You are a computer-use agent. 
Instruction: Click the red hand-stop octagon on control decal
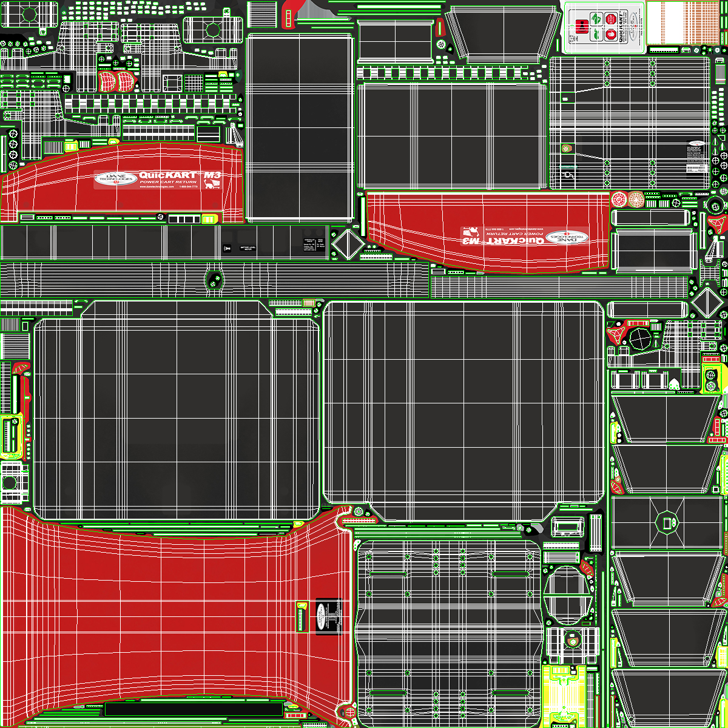point(611,34)
